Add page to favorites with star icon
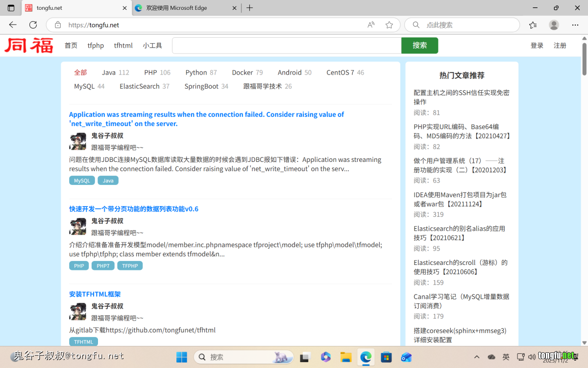 389,25
